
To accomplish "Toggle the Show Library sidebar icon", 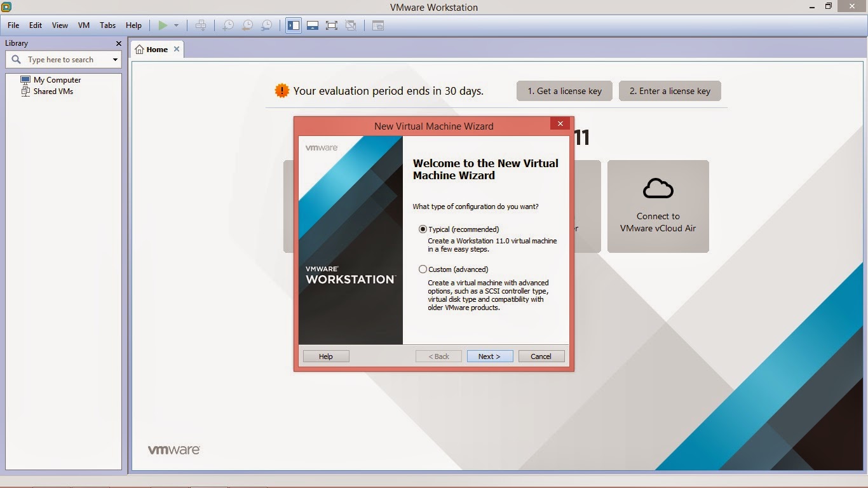I will pyautogui.click(x=293, y=25).
